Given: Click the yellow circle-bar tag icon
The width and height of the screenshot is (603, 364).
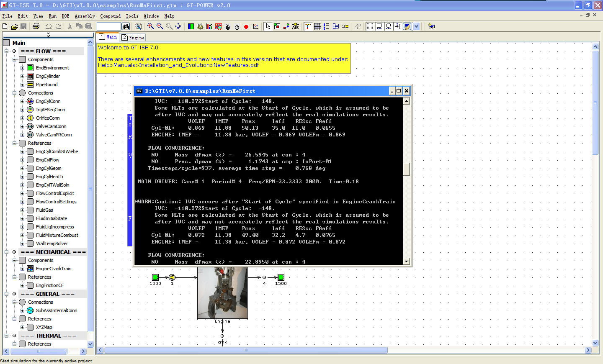Looking at the screenshot, I should pos(345,26).
